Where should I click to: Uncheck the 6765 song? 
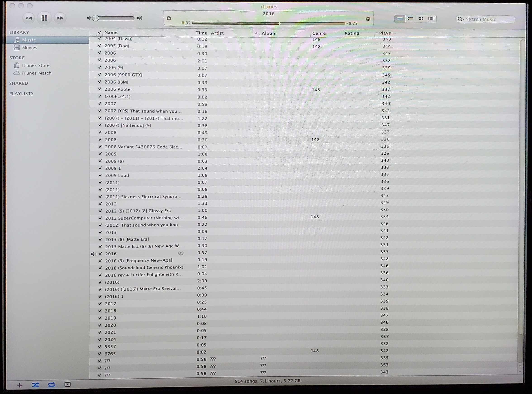(x=100, y=354)
